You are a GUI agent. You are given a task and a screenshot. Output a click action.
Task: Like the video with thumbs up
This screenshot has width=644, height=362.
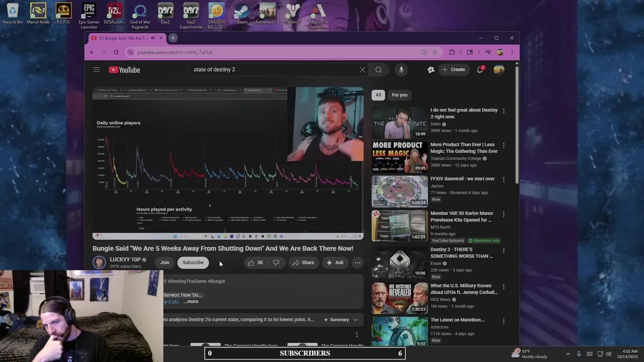pyautogui.click(x=256, y=262)
